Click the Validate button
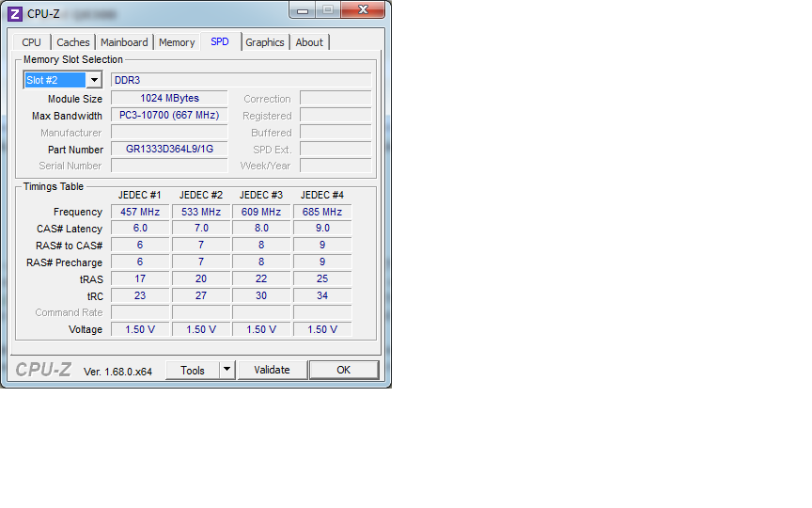This screenshot has width=812, height=508. 272,370
